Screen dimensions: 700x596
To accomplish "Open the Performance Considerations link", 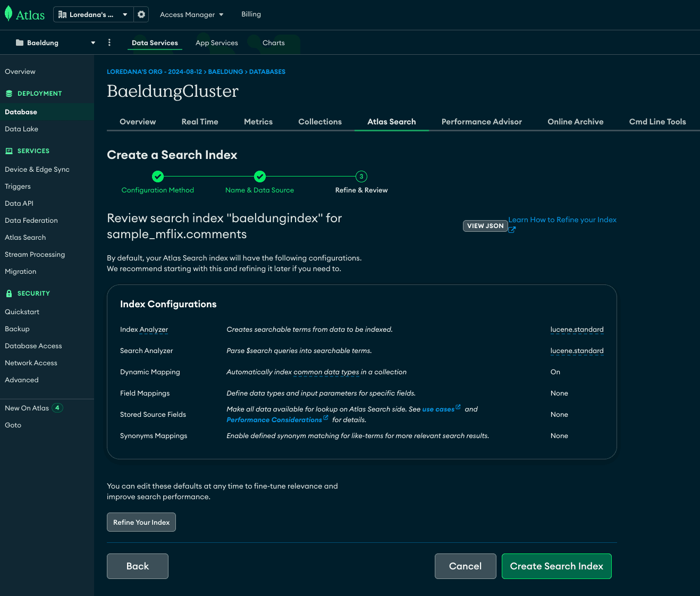I will [274, 420].
